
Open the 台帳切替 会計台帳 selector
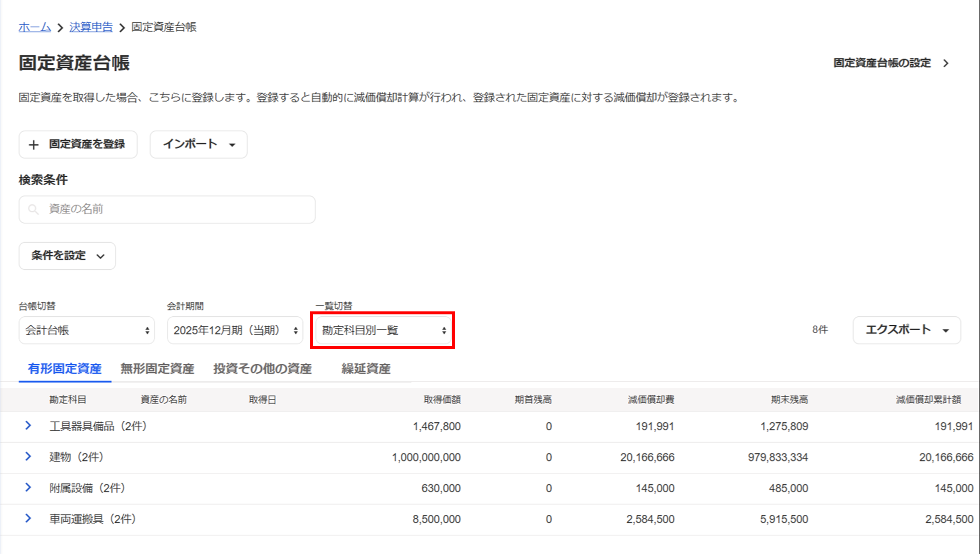click(x=87, y=330)
